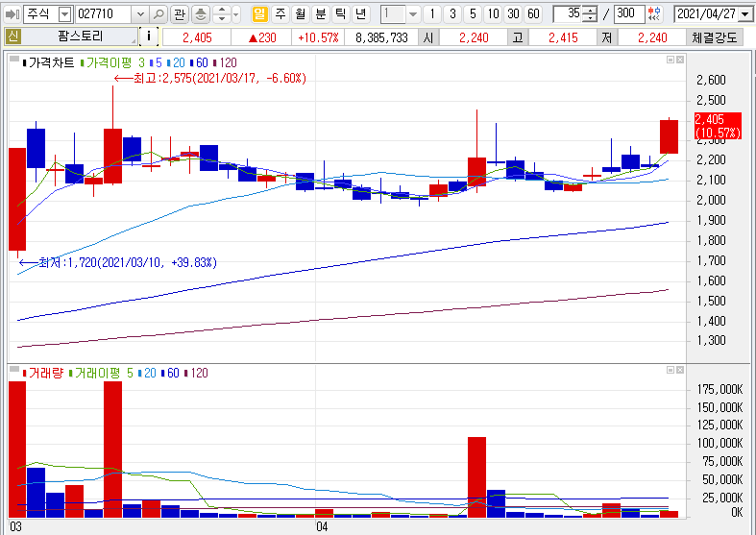The height and width of the screenshot is (535, 756).
Task: Click the total data count field 300
Action: 629,14
